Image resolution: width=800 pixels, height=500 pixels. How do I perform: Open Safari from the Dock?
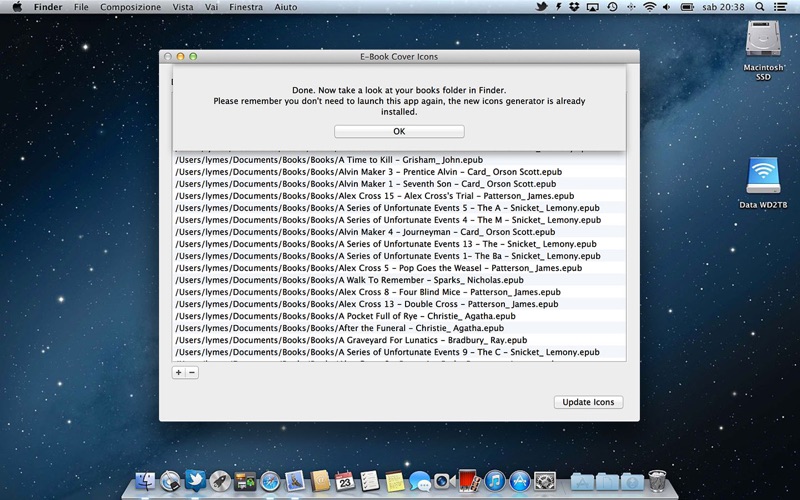pos(270,481)
